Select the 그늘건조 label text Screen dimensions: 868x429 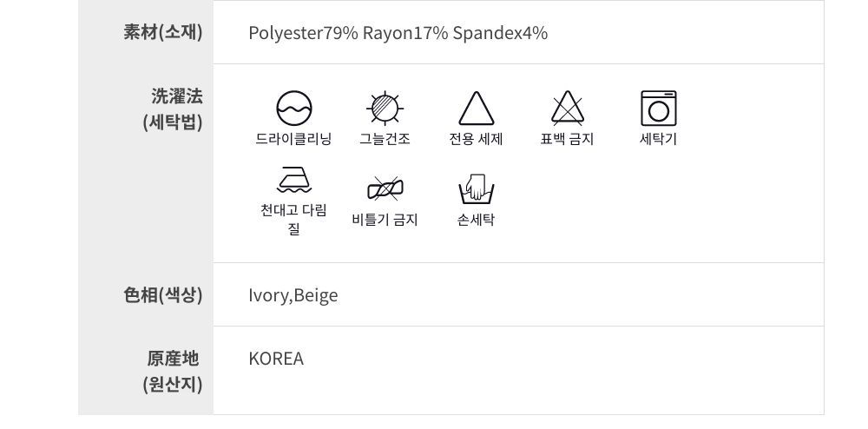pyautogui.click(x=385, y=139)
